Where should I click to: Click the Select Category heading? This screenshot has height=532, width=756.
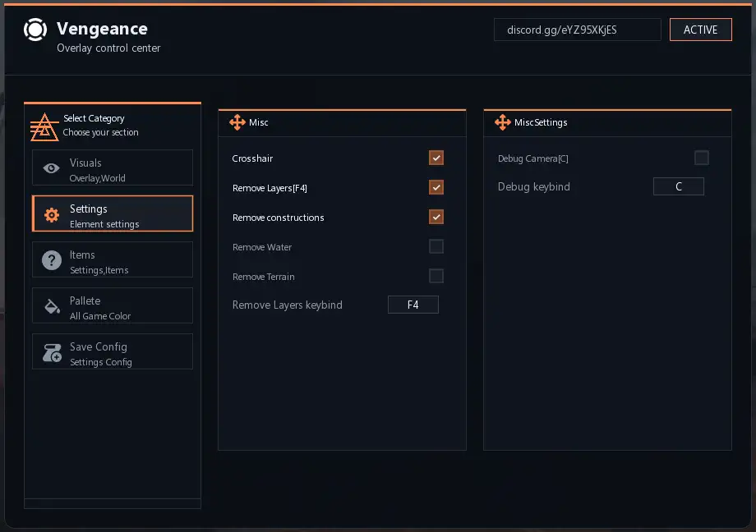click(94, 118)
